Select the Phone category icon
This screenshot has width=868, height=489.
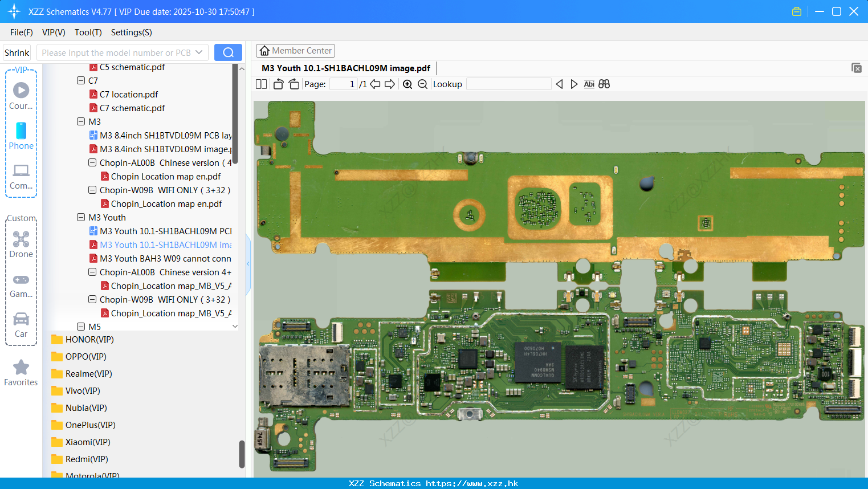pyautogui.click(x=21, y=136)
